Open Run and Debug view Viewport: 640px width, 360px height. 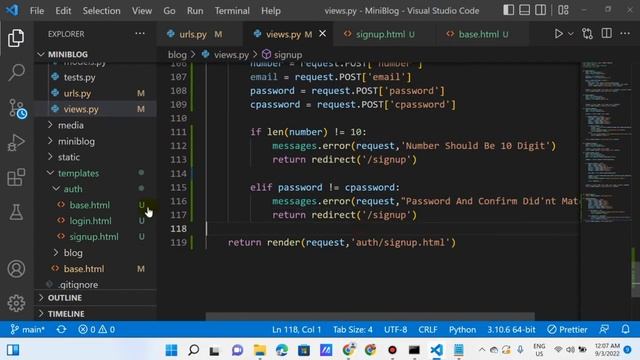tap(16, 142)
